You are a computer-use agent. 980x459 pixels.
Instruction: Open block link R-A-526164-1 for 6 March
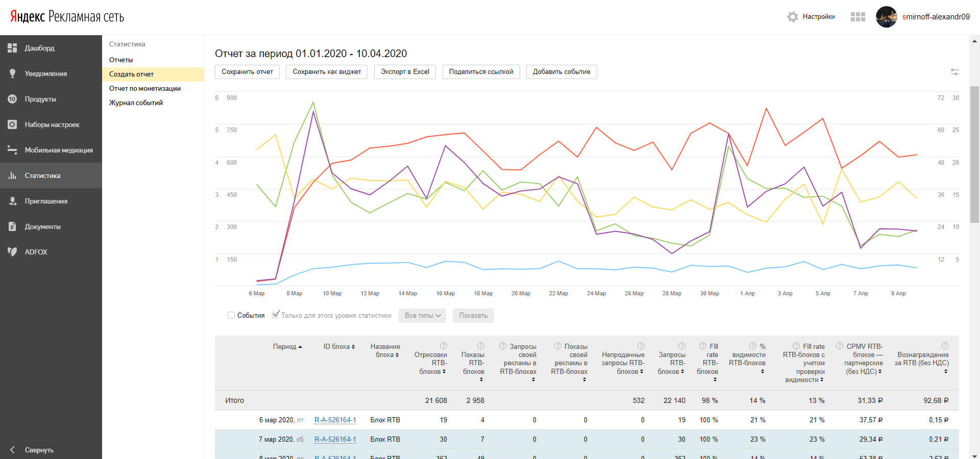(335, 420)
